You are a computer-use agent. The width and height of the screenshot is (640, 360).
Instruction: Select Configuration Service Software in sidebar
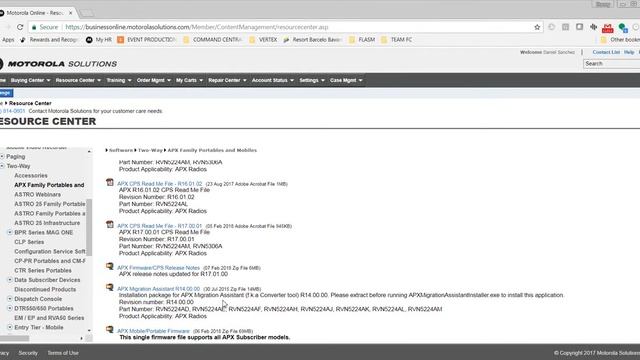(x=50, y=251)
